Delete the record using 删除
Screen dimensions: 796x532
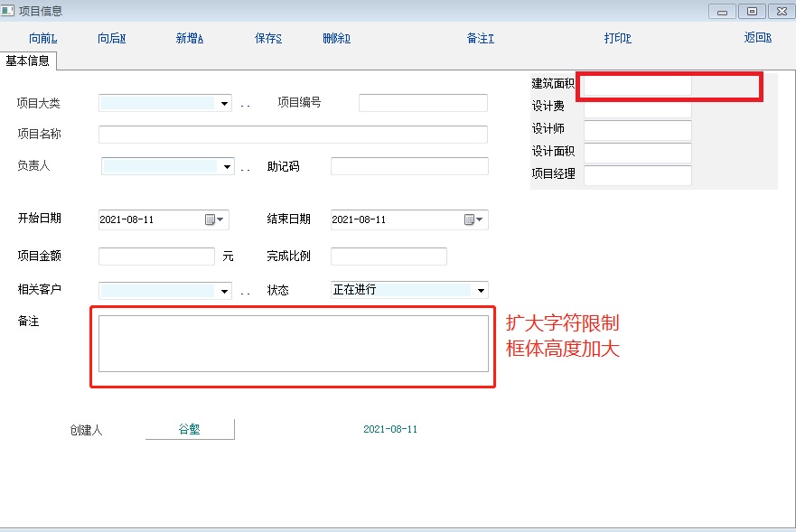(336, 38)
